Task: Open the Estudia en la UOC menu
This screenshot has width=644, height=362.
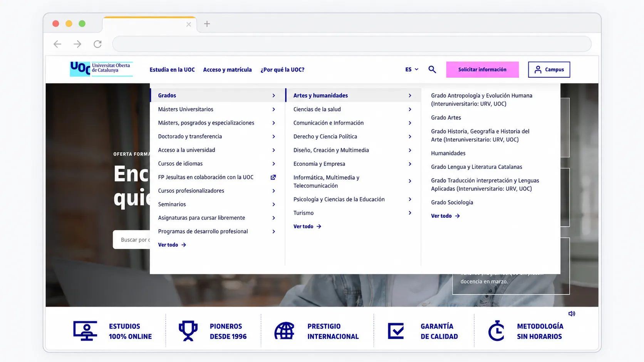Action: 172,70
